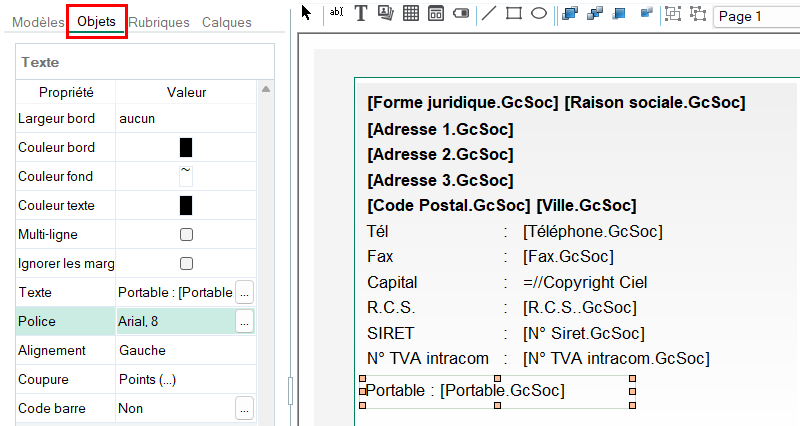The width and height of the screenshot is (800, 426).
Task: Open the Couleur texte black swatch
Action: point(186,206)
